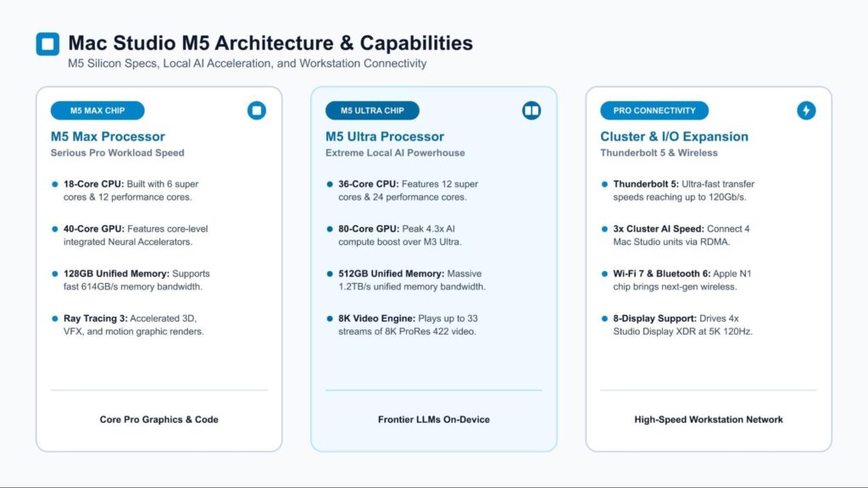The image size is (868, 488).
Task: Click the 36-Core CPU bullet text
Action: [x=408, y=191]
